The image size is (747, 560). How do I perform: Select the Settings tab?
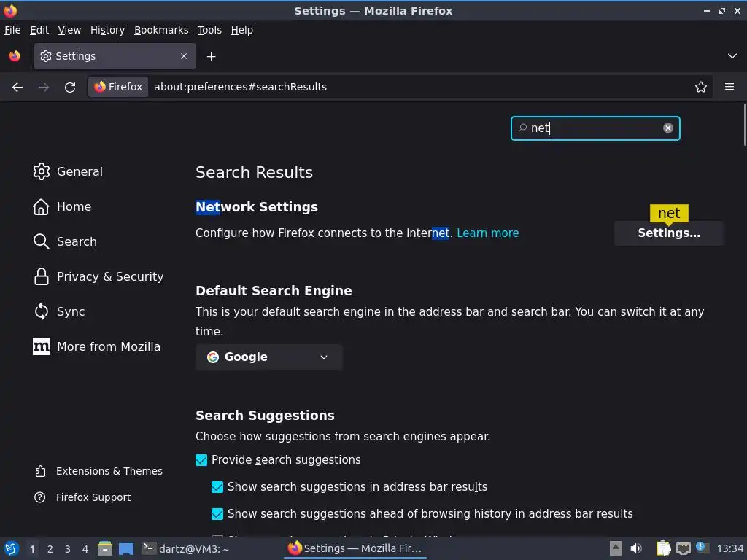tap(115, 56)
